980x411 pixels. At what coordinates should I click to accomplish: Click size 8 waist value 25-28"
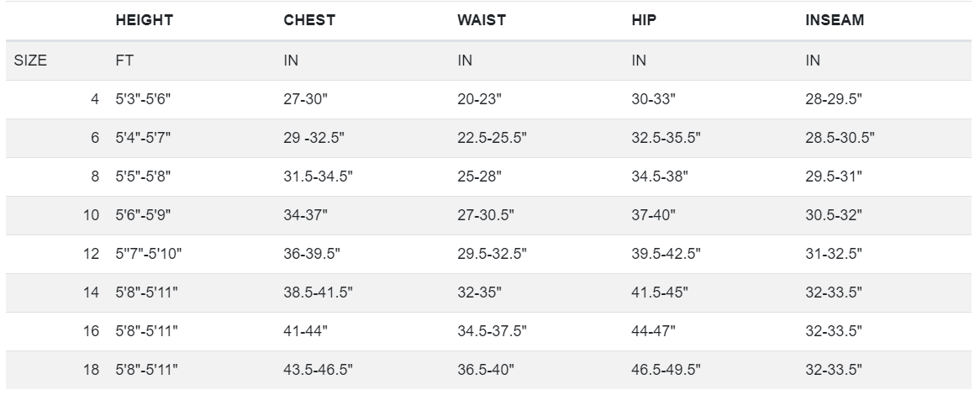click(479, 177)
